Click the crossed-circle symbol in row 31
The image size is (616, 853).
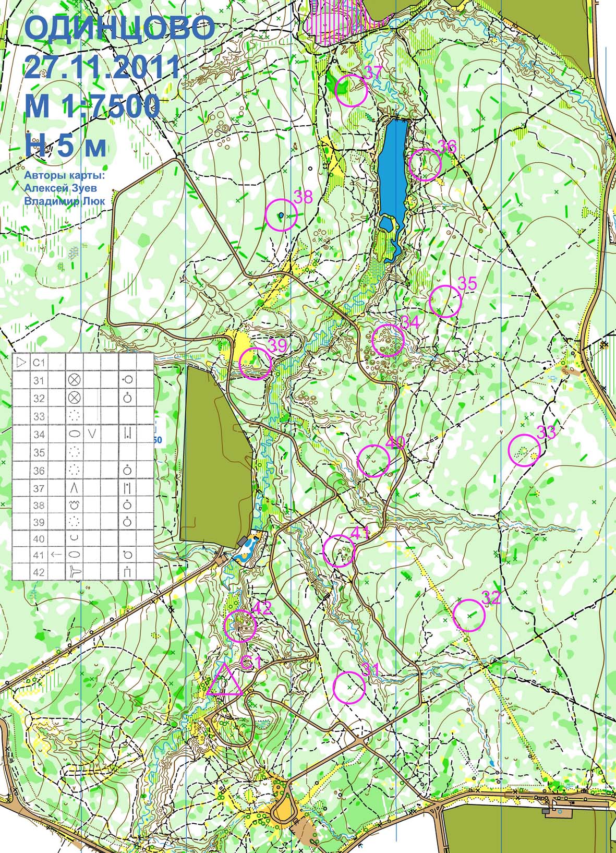(75, 380)
